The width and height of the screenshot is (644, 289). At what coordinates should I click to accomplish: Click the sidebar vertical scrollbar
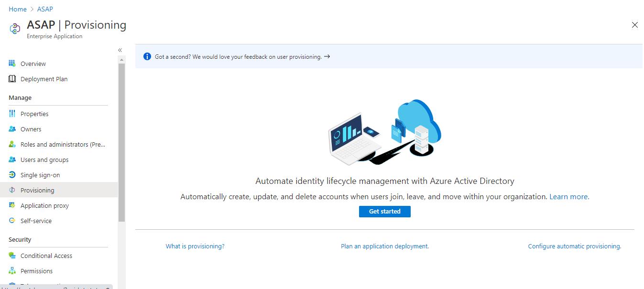coord(121,143)
